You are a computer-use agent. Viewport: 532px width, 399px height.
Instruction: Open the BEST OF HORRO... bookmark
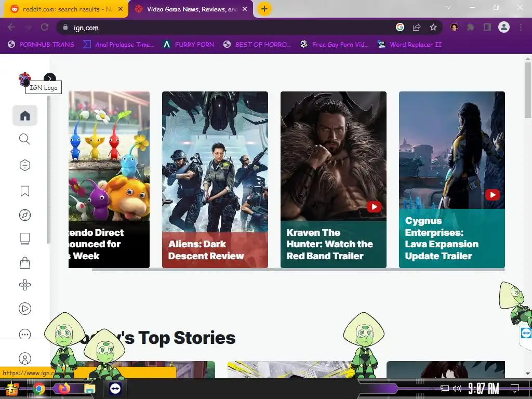(257, 45)
